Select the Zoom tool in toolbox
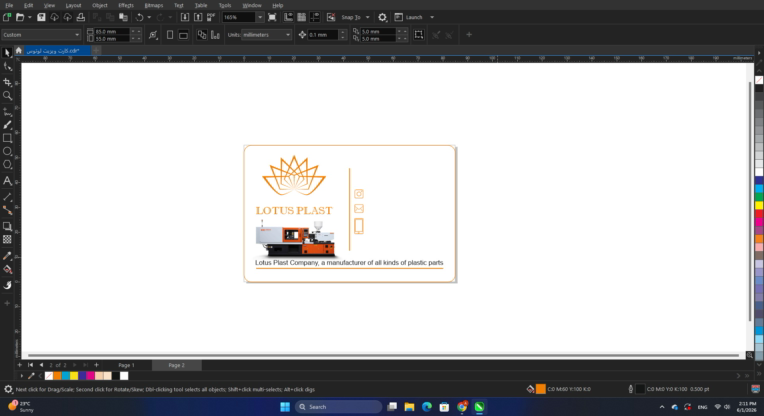The height and width of the screenshot is (416, 764). tap(7, 95)
